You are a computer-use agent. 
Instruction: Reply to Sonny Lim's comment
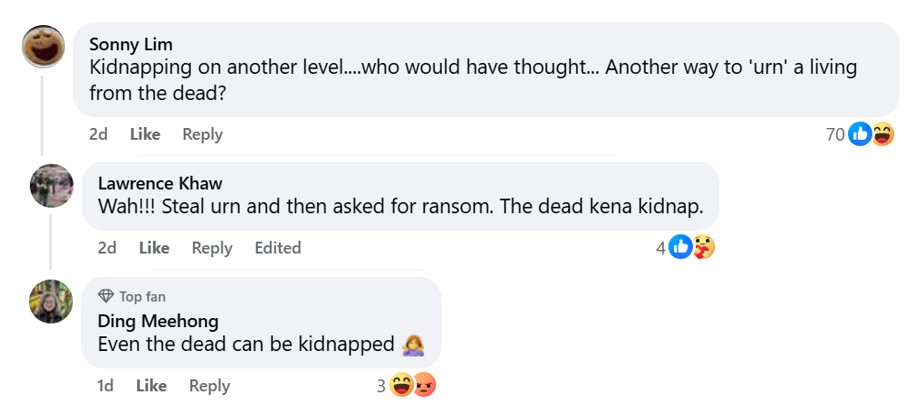pos(202,134)
